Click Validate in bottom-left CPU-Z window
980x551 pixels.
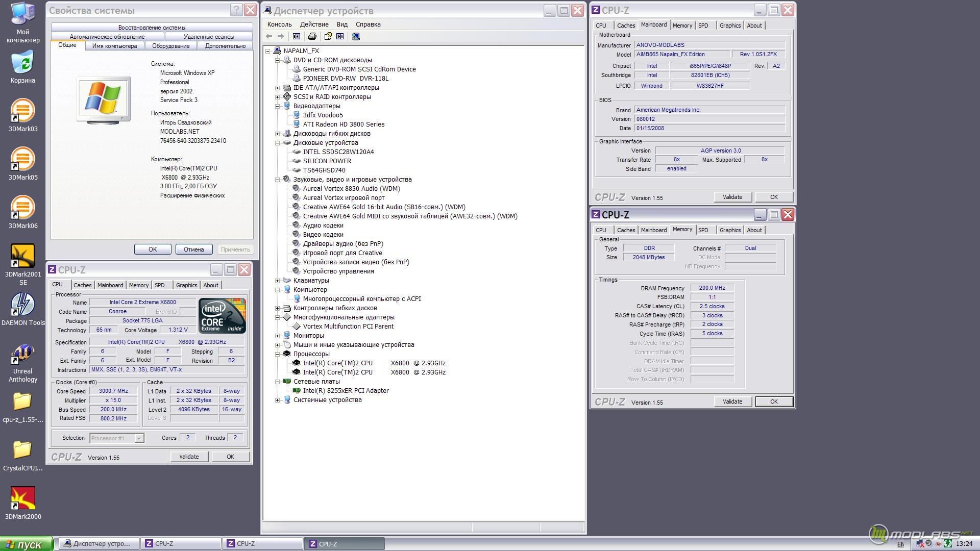click(189, 457)
